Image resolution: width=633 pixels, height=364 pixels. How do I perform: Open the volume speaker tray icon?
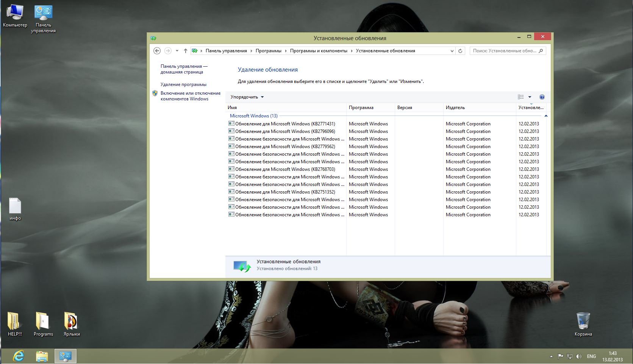coord(578,356)
